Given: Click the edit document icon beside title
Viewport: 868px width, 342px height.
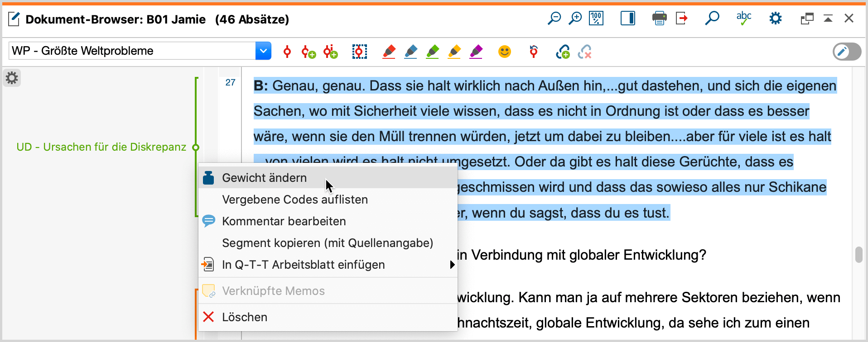Looking at the screenshot, I should tap(14, 19).
